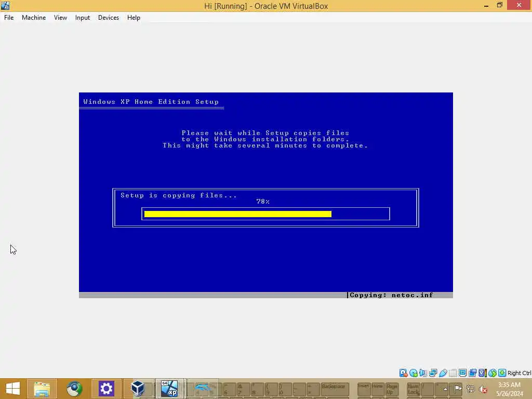
Task: Open File Explorer from the taskbar
Action: point(42,389)
